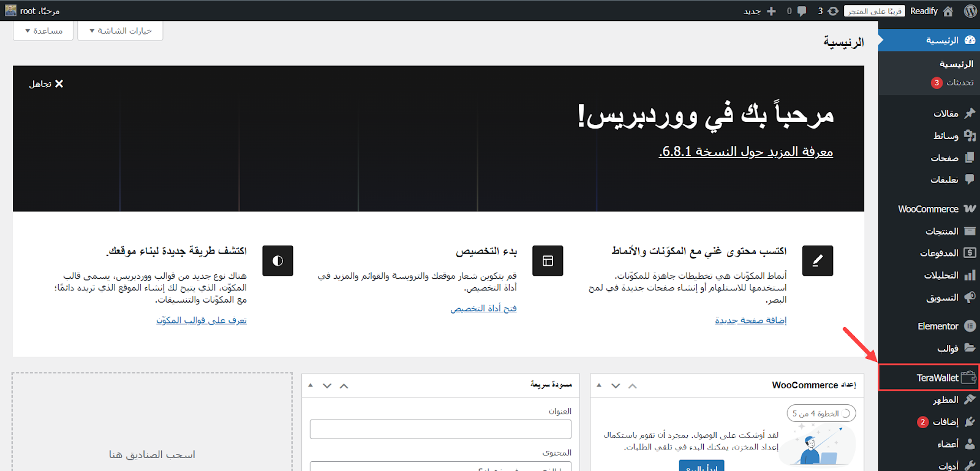Click the blue start selling button
Viewport: 980px width, 471px height.
[x=701, y=466]
